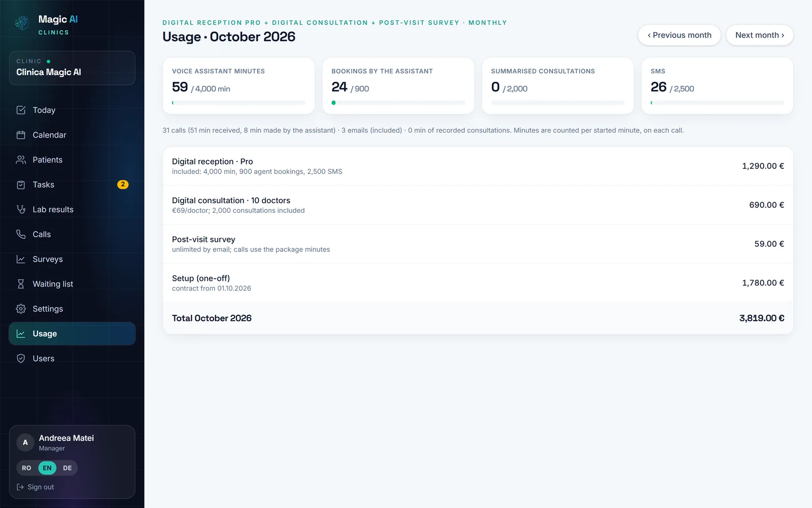
Task: Click the 'Usage · October 2026' heading
Action: tap(229, 37)
